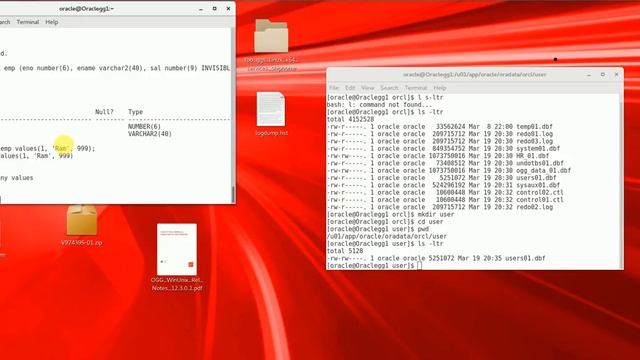The height and width of the screenshot is (360, 640).
Task: Maximize the right orcl/user terminal window
Action: (x=603, y=75)
